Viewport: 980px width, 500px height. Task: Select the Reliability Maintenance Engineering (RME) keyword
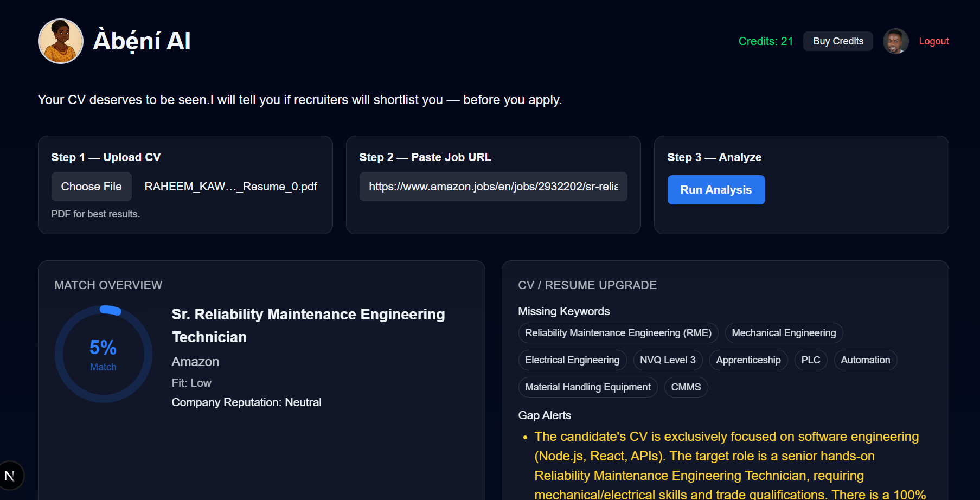tap(618, 333)
